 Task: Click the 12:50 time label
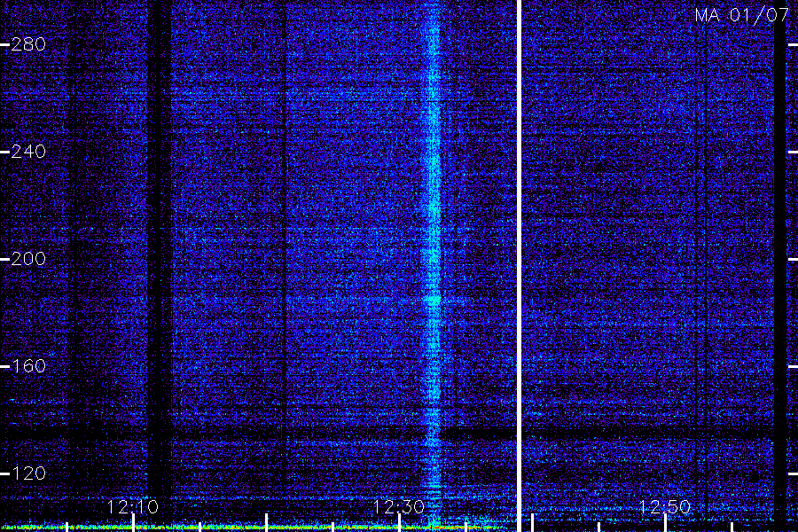[665, 507]
